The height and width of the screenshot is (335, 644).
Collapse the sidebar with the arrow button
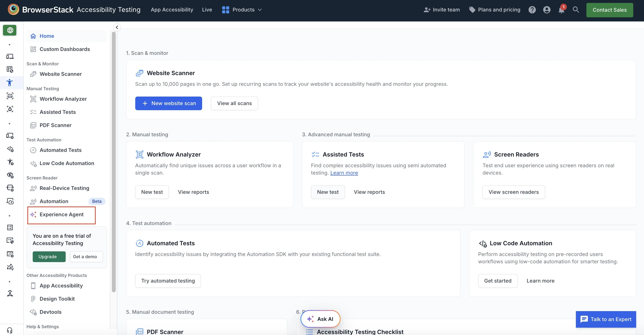(x=117, y=27)
